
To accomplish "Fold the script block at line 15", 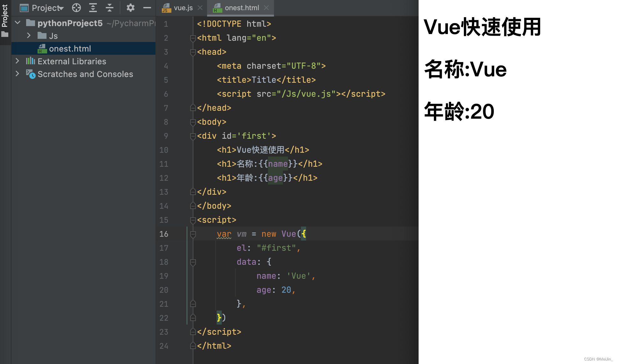I will (193, 220).
